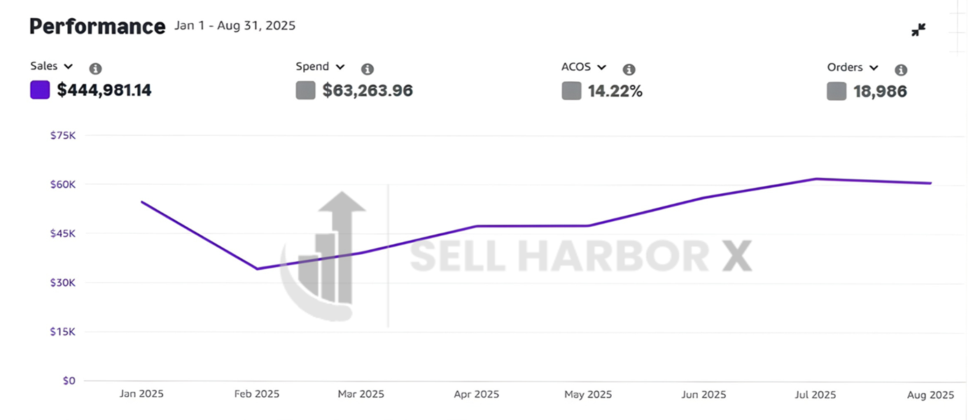
Task: Click the Feb 2025 low point on line
Action: [x=257, y=269]
